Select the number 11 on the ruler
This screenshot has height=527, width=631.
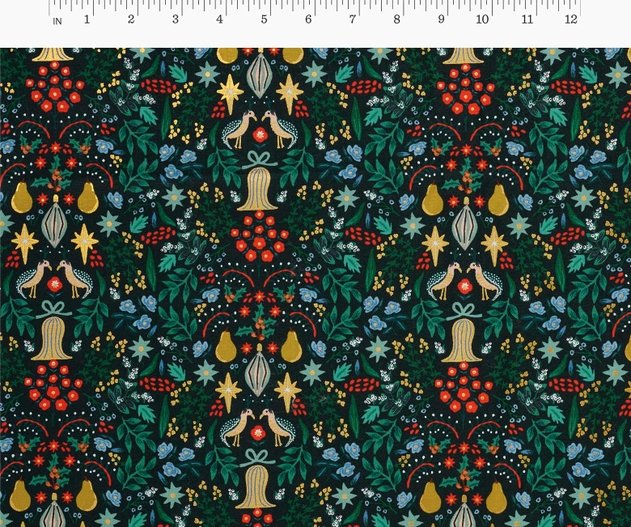coord(527,19)
